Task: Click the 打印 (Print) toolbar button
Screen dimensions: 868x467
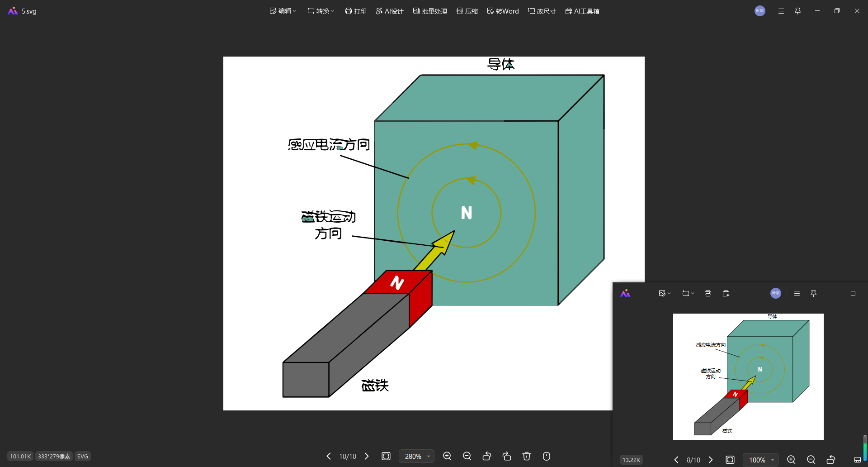Action: click(356, 11)
